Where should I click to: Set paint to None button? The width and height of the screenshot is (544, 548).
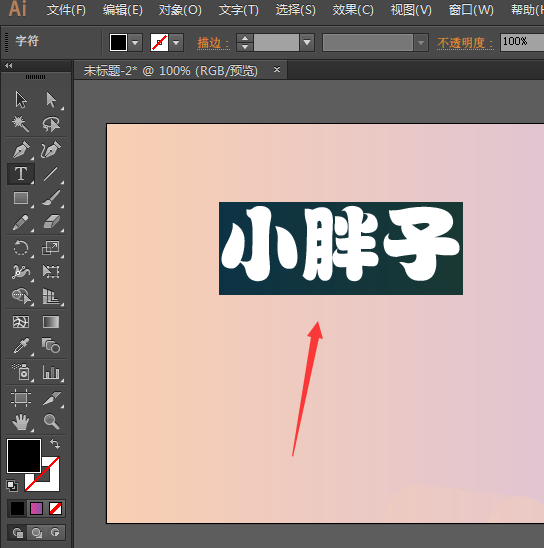(55, 509)
